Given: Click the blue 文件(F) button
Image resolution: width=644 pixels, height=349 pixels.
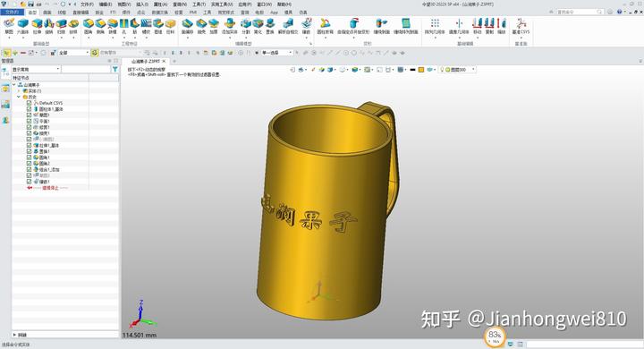Looking at the screenshot, I should tap(13, 13).
